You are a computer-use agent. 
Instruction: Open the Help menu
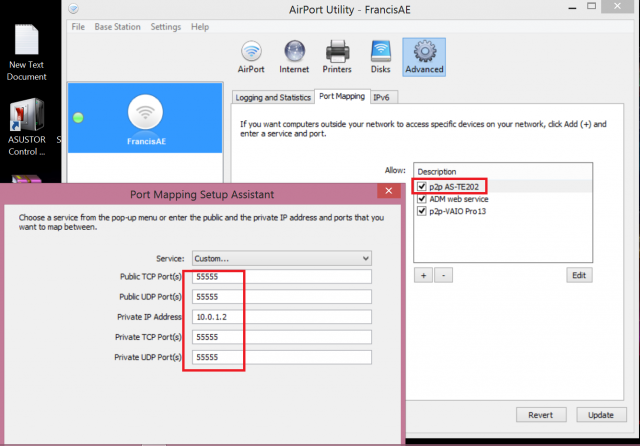(200, 27)
